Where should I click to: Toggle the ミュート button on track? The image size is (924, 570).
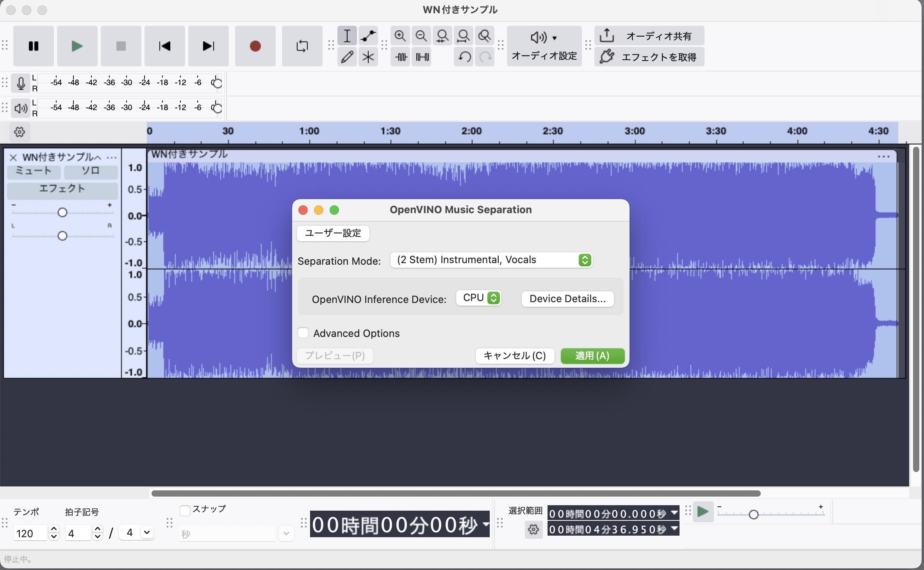[34, 171]
